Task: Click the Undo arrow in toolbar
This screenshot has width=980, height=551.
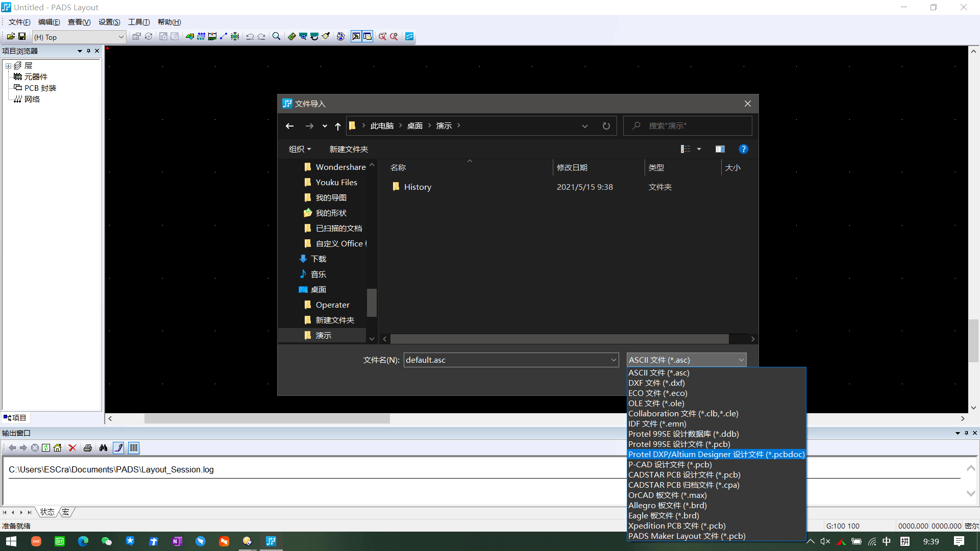Action: coord(250,36)
